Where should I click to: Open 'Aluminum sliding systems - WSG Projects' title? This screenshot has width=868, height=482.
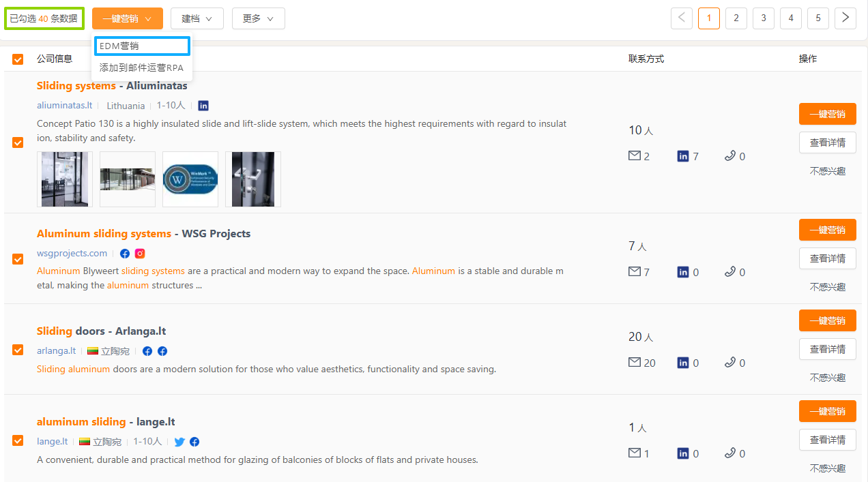pyautogui.click(x=143, y=234)
